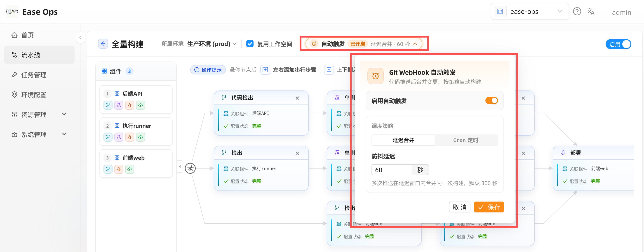Screen dimensions: 644x252
Task: Click the 取消 button
Action: point(460,207)
